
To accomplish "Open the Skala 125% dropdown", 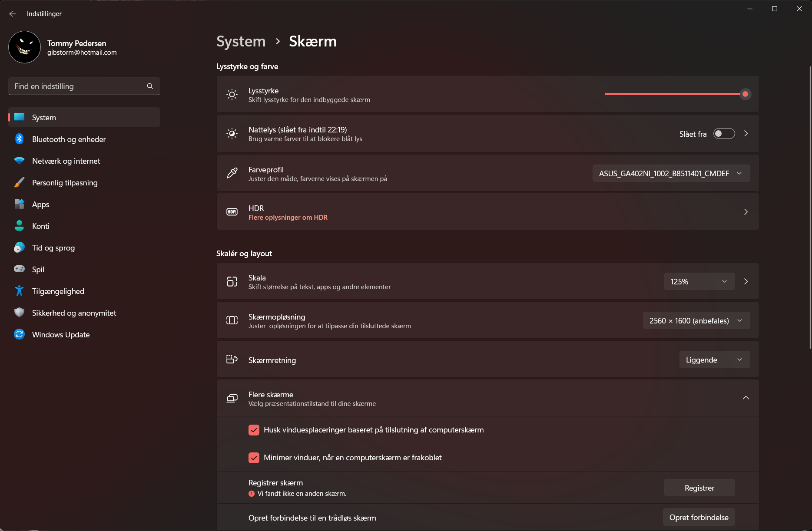I will tap(699, 281).
